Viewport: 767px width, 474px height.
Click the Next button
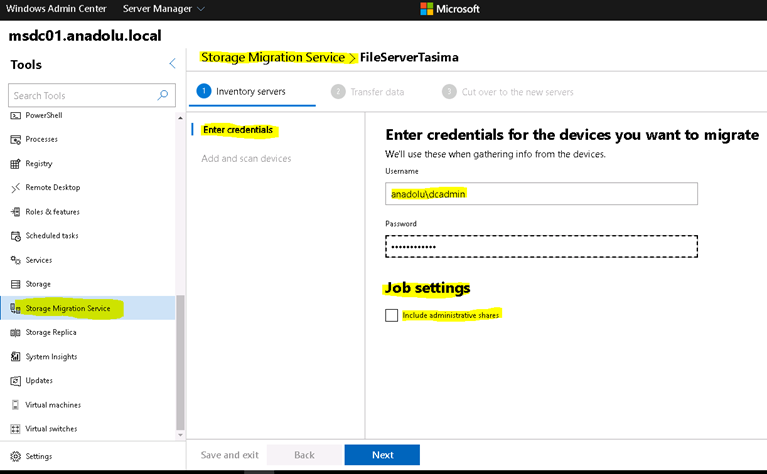click(x=382, y=455)
